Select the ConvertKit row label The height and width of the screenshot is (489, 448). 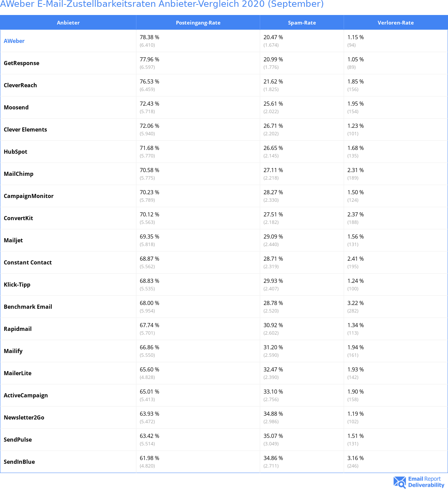(18, 218)
